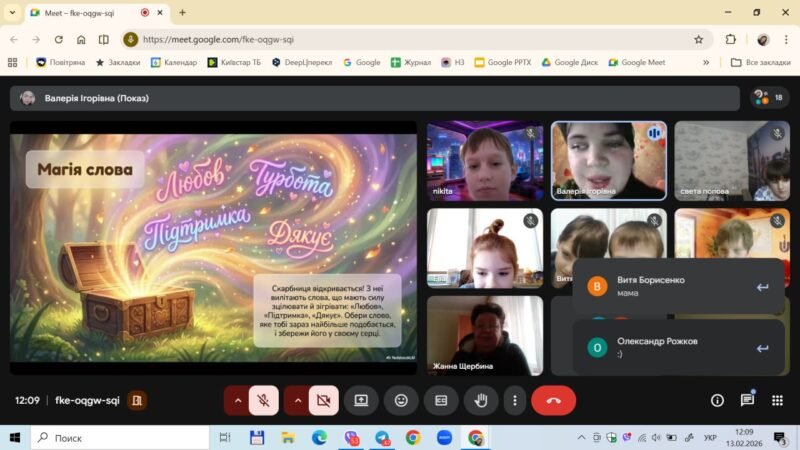This screenshot has width=800, height=450.
Task: Open the chat with everyone panel
Action: [x=747, y=400]
